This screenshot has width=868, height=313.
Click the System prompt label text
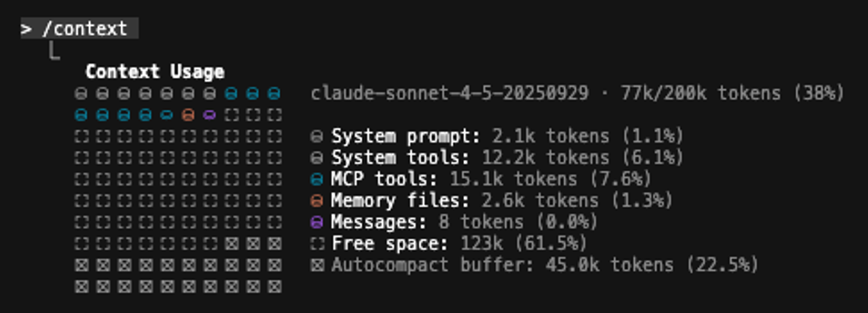point(406,136)
